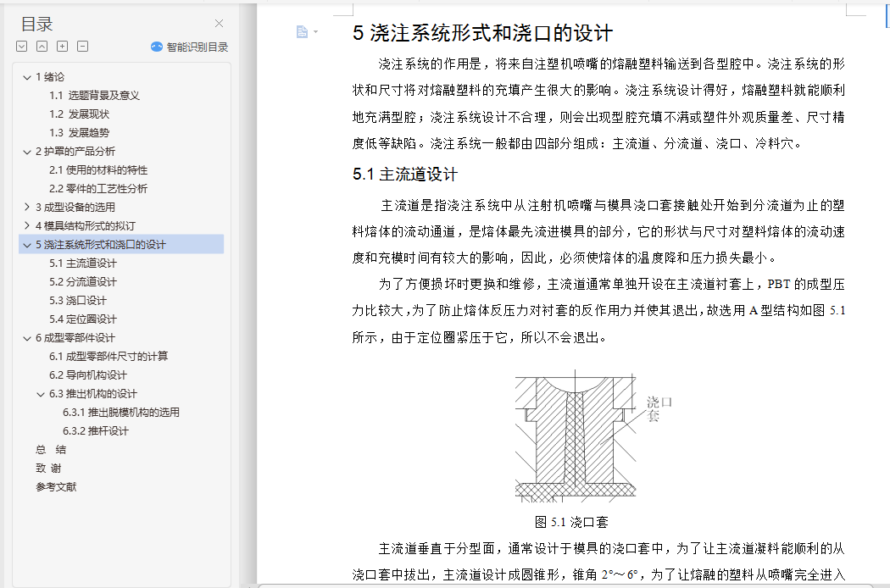The height and width of the screenshot is (588, 890).
Task: Click the expand-all down arrow icon in 目录 toolbar
Action: pyautogui.click(x=21, y=47)
